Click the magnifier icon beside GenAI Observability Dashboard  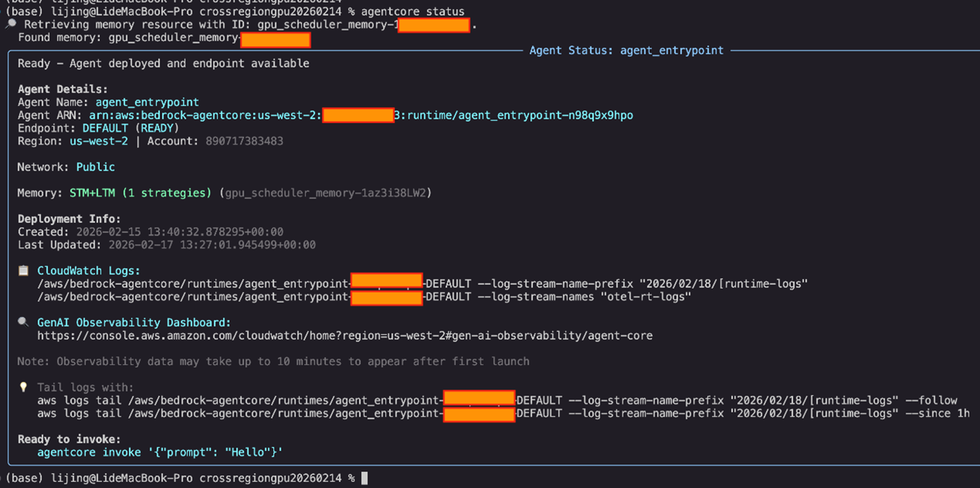23,322
